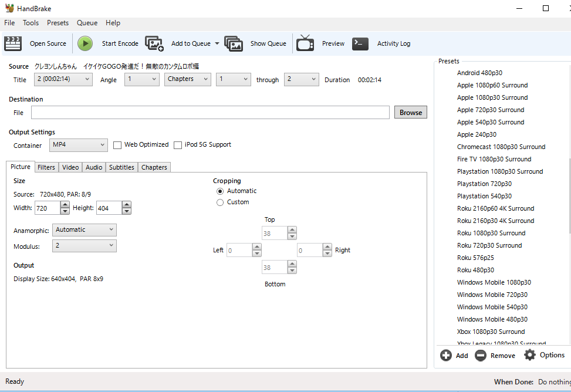Open the ending chapter dropdown after through

click(x=302, y=79)
